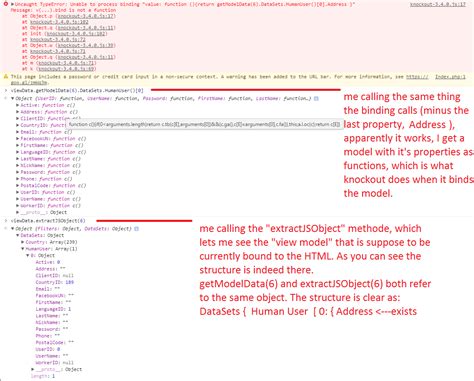474x381 pixels.
Task: Expand the FirstName: function c() property
Action: (x=18, y=145)
